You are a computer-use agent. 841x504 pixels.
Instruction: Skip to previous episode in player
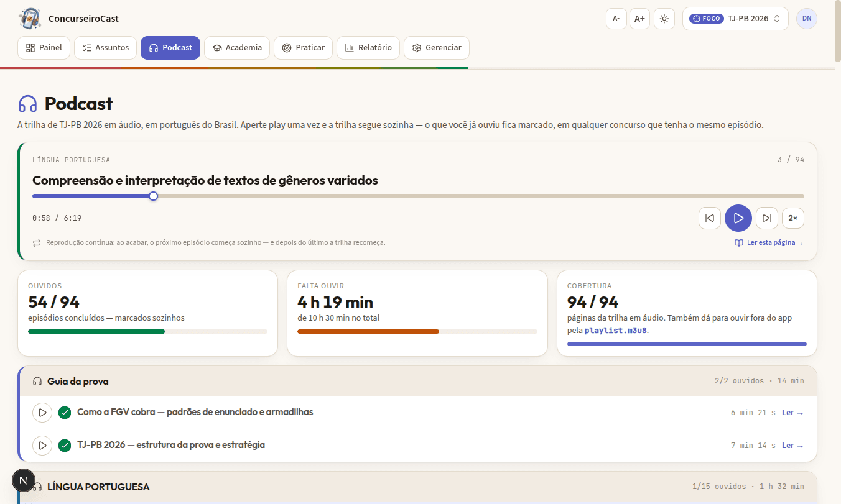tap(710, 218)
